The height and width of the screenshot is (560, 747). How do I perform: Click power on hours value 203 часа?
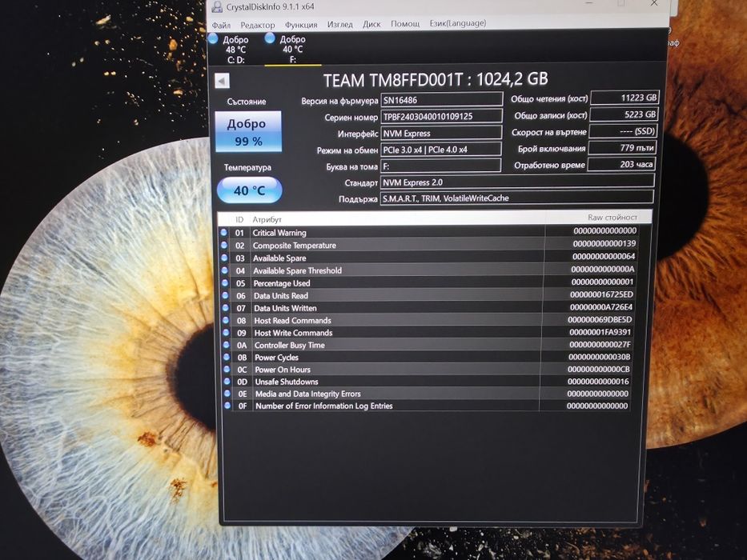621,164
